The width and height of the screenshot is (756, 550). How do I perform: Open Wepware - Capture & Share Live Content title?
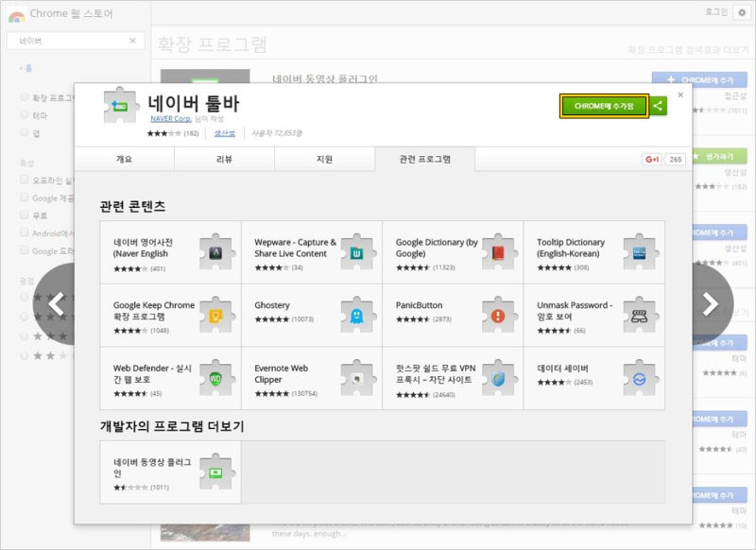[x=295, y=248]
